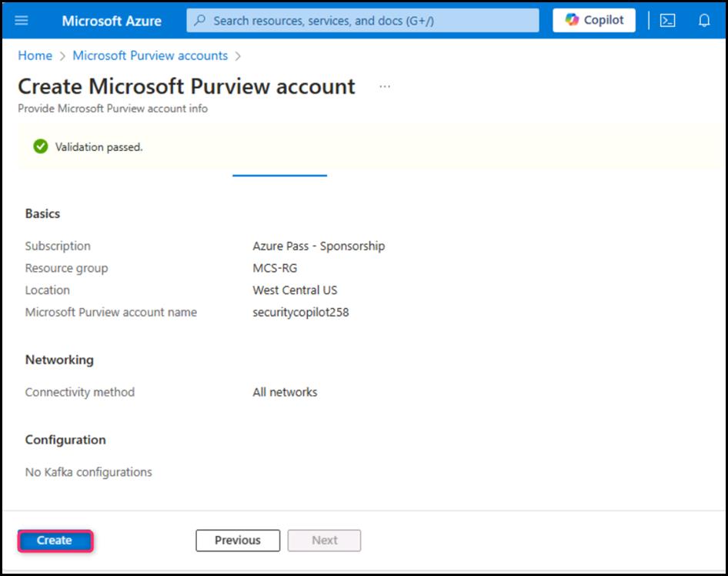Click the All networks connectivity value
The image size is (728, 576).
tap(285, 392)
